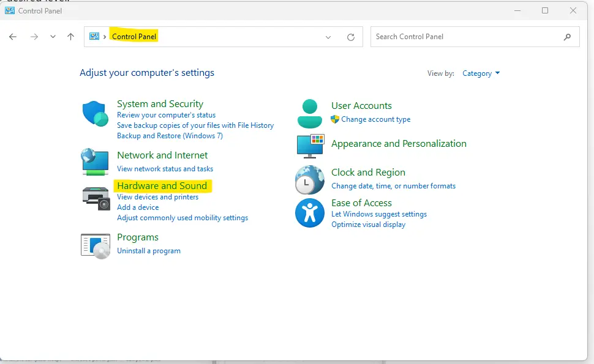Open System and Security category
Viewport: 594px width, 364px height.
tap(160, 103)
